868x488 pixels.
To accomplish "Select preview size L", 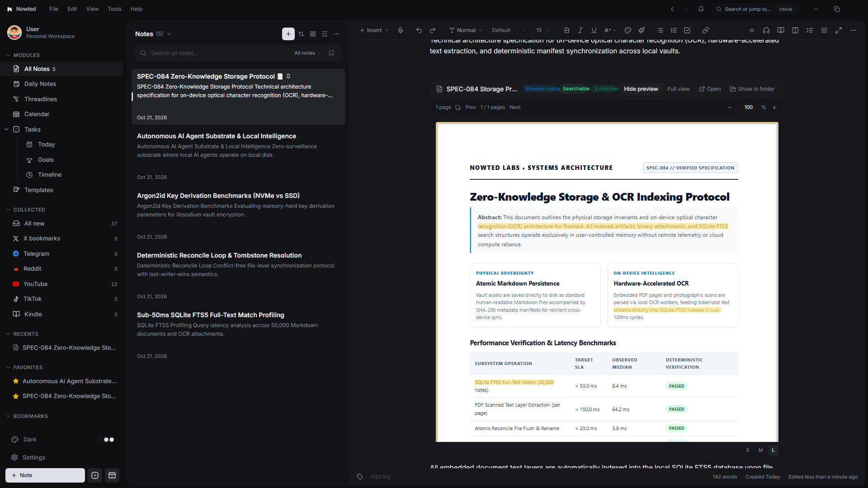I will tap(774, 450).
